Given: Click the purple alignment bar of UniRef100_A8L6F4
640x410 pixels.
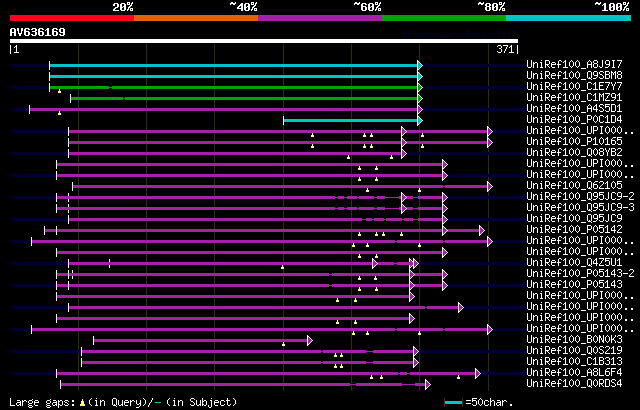Looking at the screenshot, I should pos(266,373).
